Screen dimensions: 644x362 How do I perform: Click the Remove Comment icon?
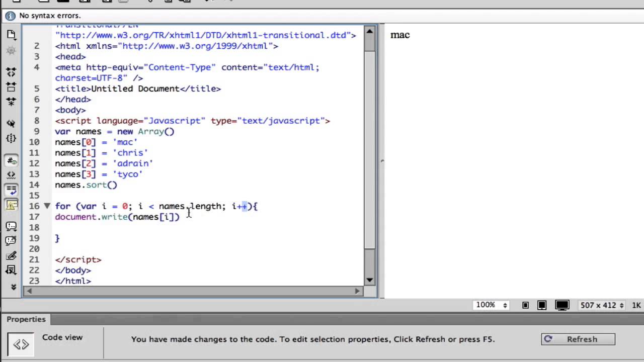pyautogui.click(x=11, y=241)
